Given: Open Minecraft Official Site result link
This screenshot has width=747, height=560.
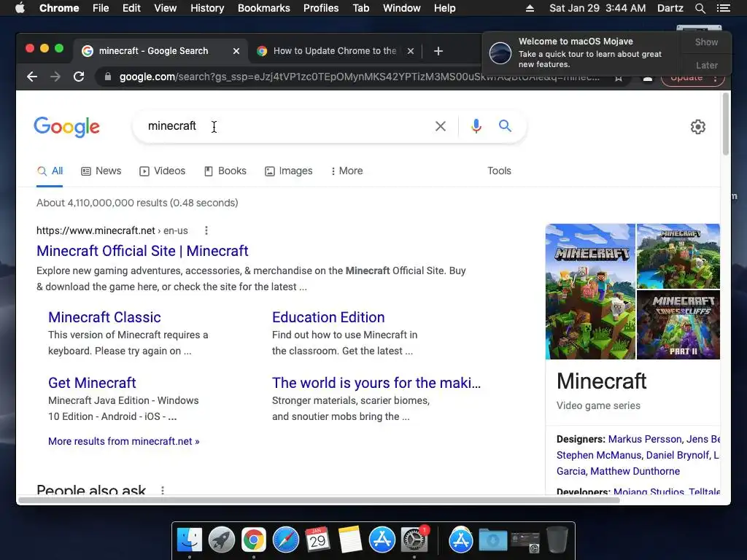Looking at the screenshot, I should (x=142, y=251).
